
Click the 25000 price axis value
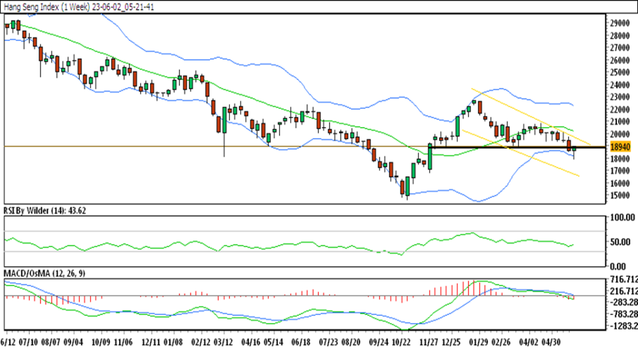coord(620,73)
